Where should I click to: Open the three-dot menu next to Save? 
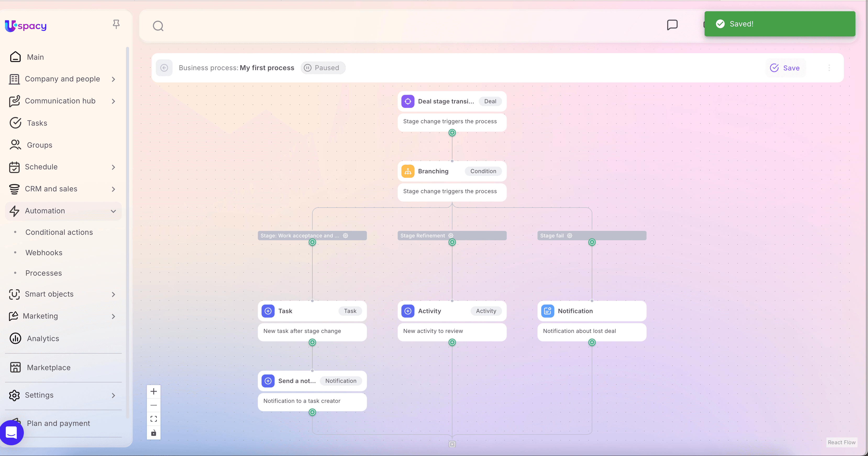(x=829, y=68)
